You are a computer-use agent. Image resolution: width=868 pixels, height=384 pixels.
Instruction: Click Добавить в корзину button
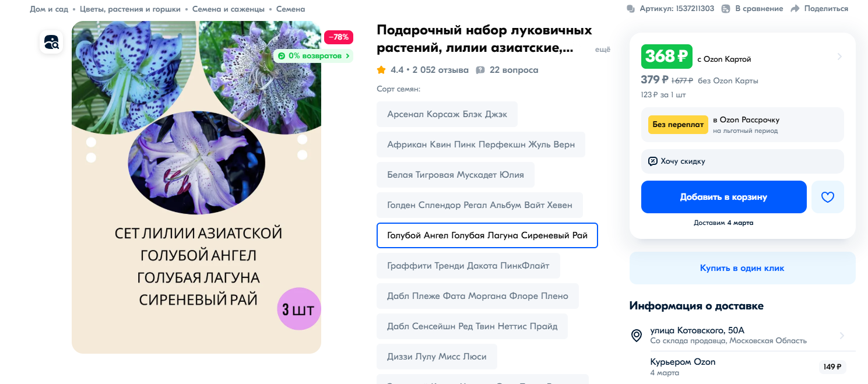(x=723, y=197)
